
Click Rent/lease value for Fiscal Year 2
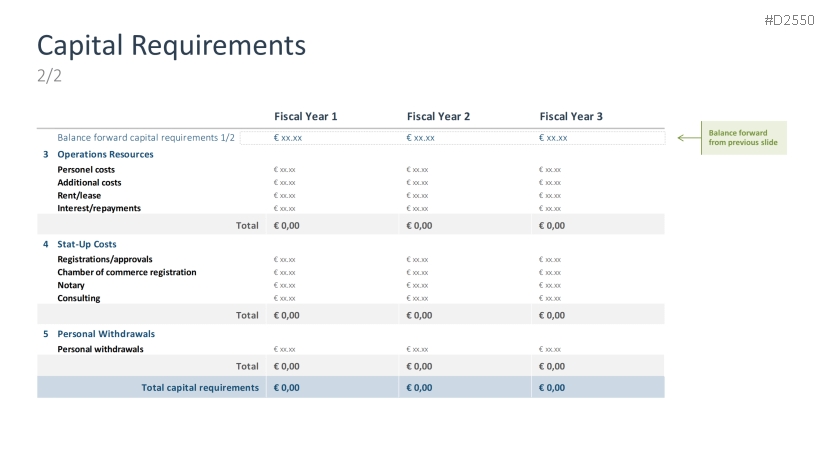coord(417,196)
